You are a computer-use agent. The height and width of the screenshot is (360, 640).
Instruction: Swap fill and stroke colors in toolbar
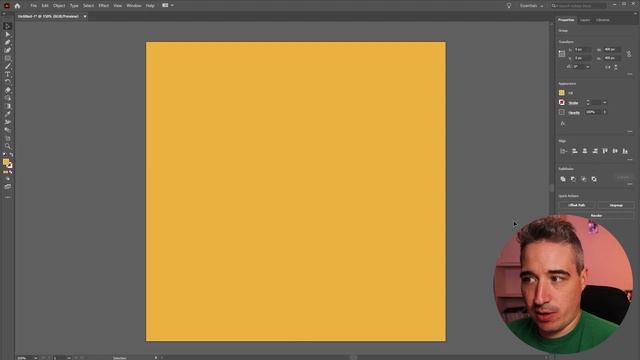click(x=11, y=155)
